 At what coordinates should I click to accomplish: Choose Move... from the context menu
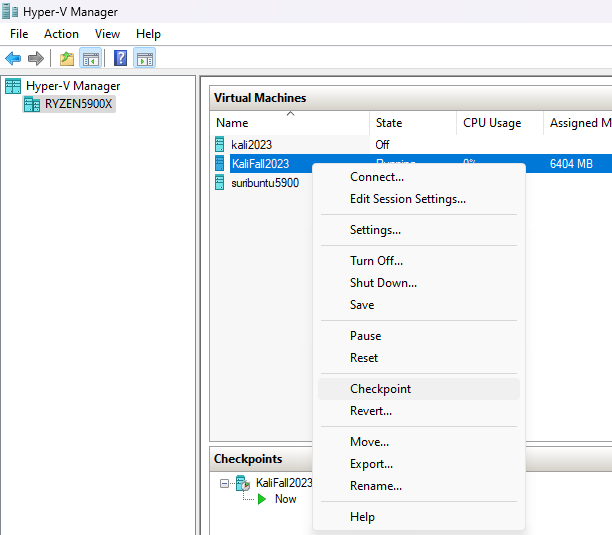pyautogui.click(x=419, y=442)
